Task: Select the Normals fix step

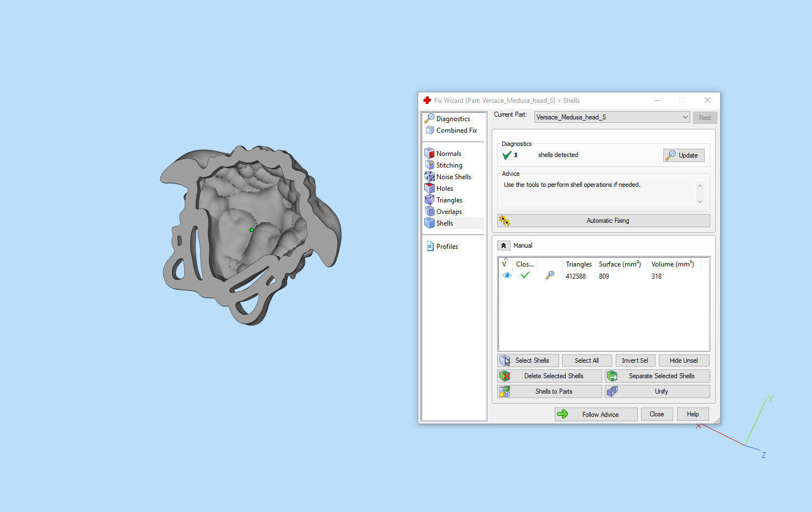Action: (449, 154)
